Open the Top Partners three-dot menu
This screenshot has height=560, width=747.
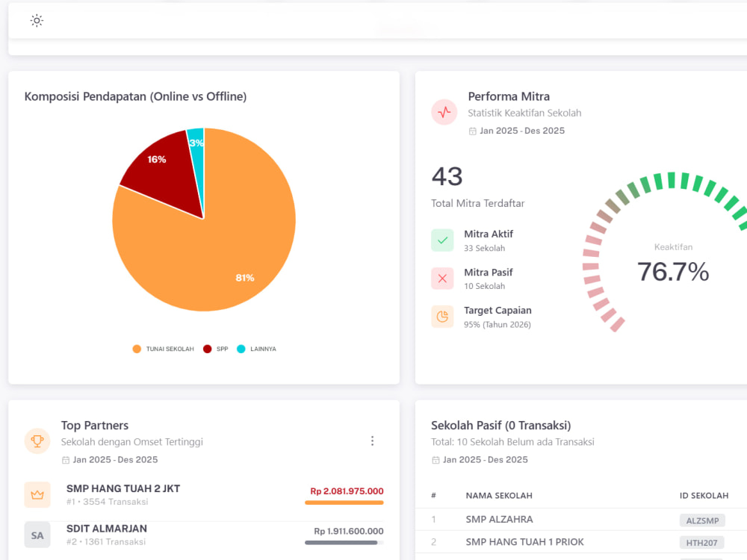pos(372,441)
